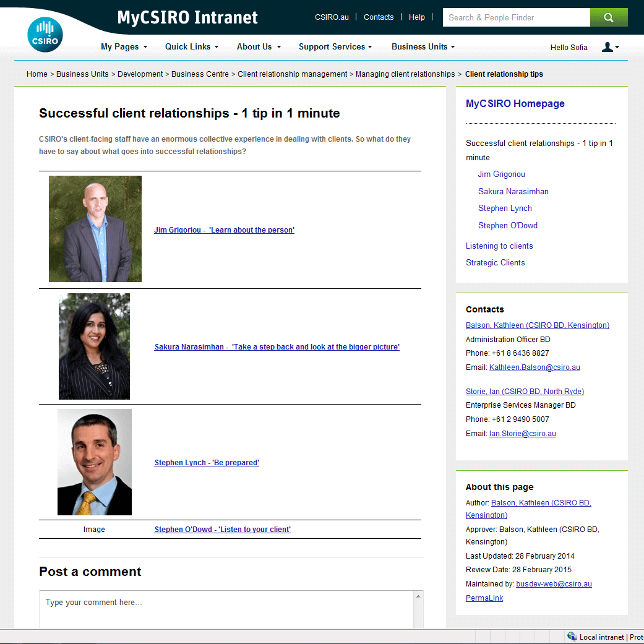Select Stephen O'Dowd in the sidebar
The height and width of the screenshot is (644, 644).
click(x=508, y=225)
